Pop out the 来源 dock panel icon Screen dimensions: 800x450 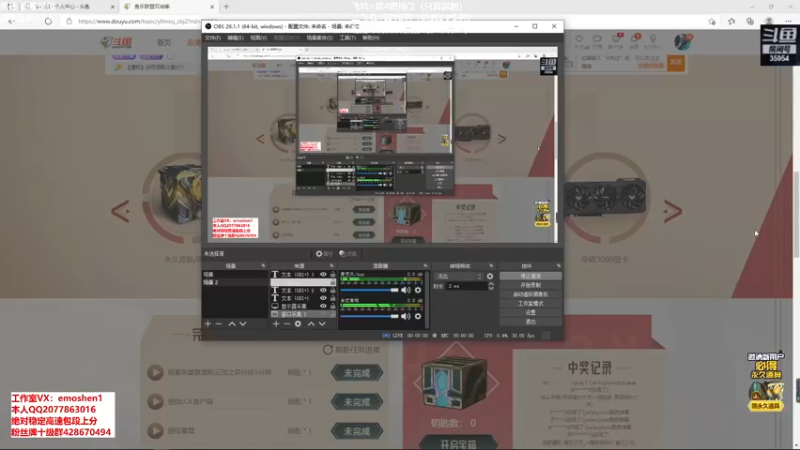pos(332,266)
